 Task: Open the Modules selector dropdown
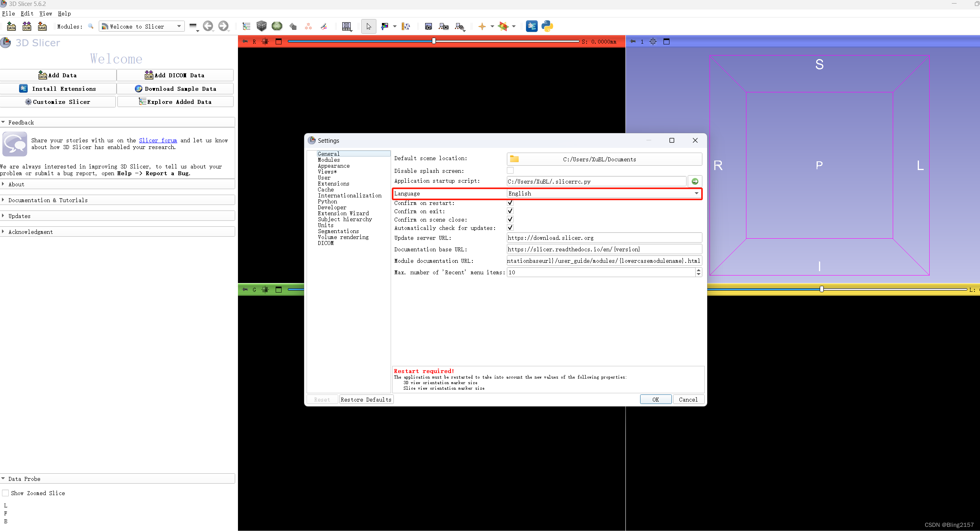[141, 27]
